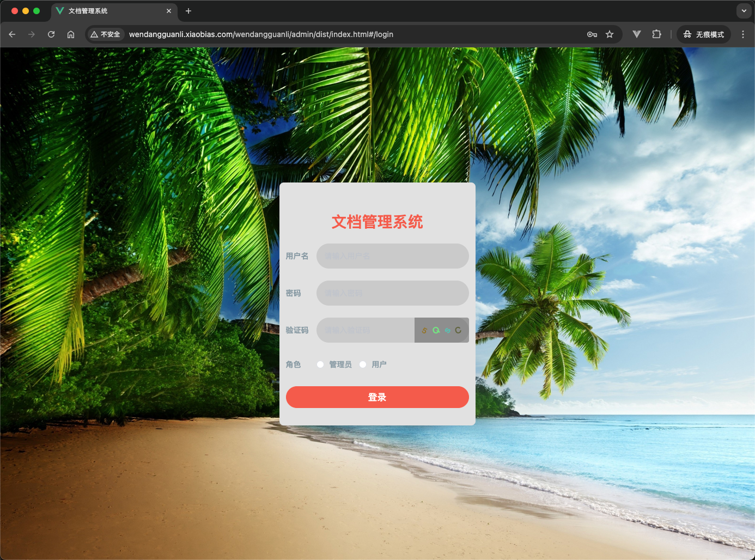The width and height of the screenshot is (755, 560).
Task: Open the home page via home icon
Action: tap(71, 34)
